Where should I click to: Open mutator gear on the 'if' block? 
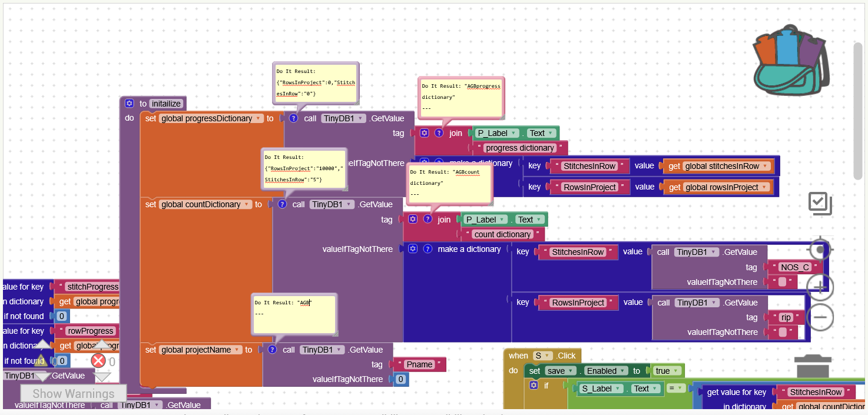click(534, 386)
